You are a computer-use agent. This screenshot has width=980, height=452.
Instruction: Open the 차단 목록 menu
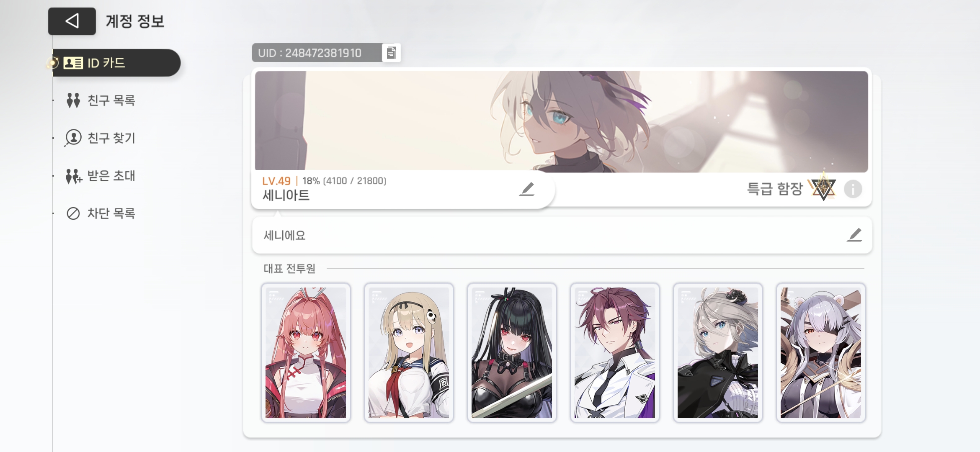coord(101,213)
